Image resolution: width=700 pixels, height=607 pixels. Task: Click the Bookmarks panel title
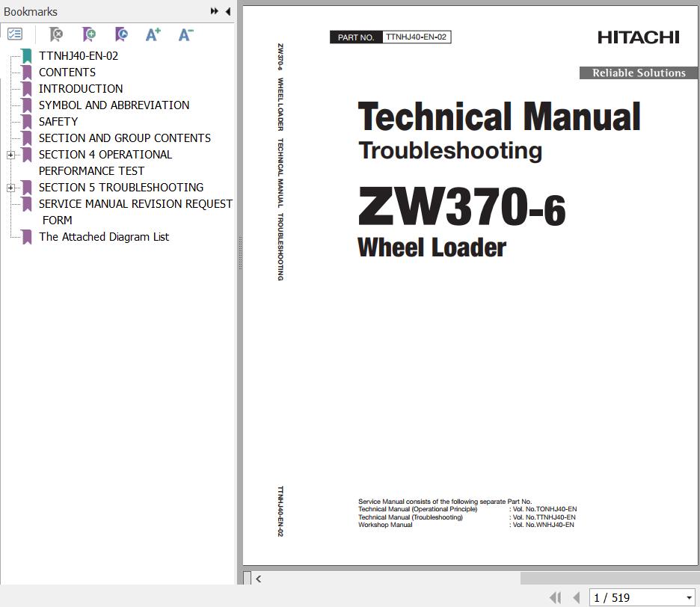[31, 12]
